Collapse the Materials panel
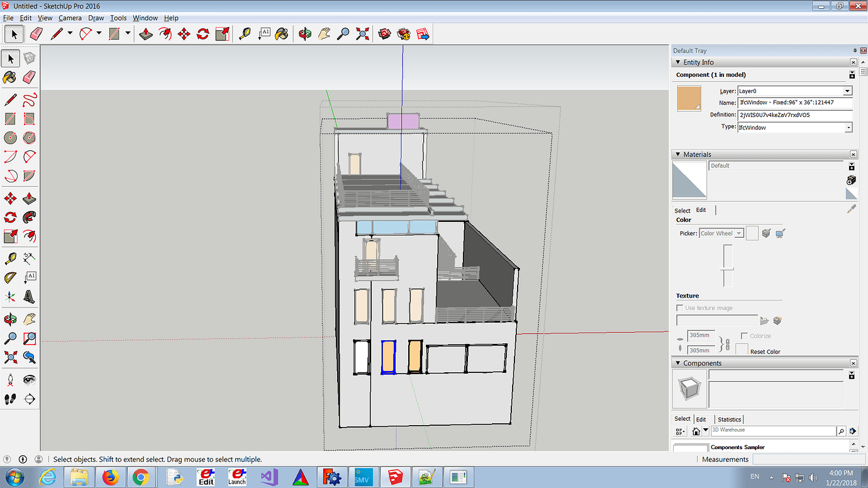This screenshot has height=488, width=868. point(677,154)
